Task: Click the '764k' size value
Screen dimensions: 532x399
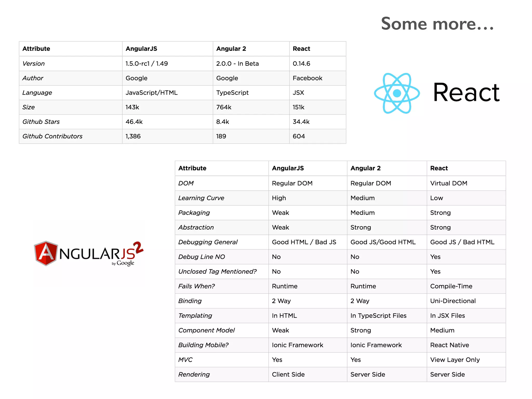Action: tap(224, 107)
